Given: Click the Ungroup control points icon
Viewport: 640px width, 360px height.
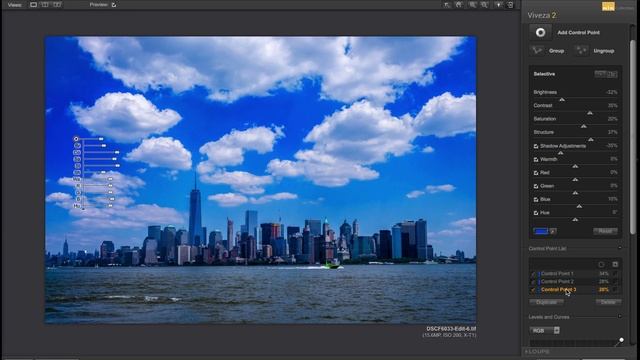Looking at the screenshot, I should click(x=581, y=51).
